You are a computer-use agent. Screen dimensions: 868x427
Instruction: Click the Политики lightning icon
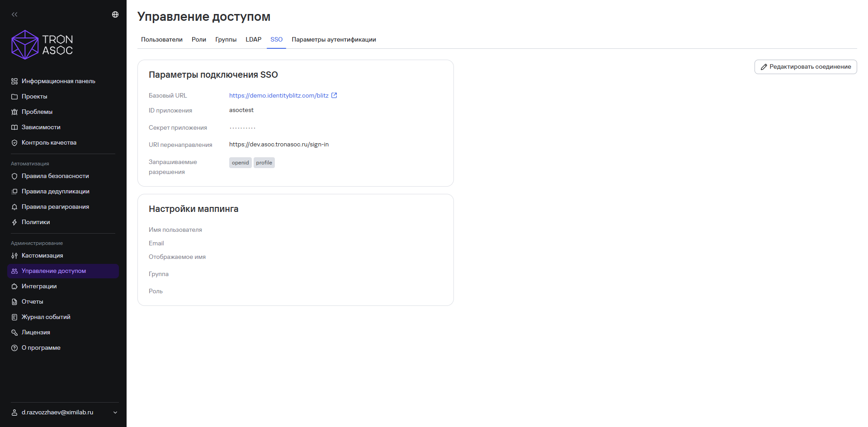tap(14, 222)
